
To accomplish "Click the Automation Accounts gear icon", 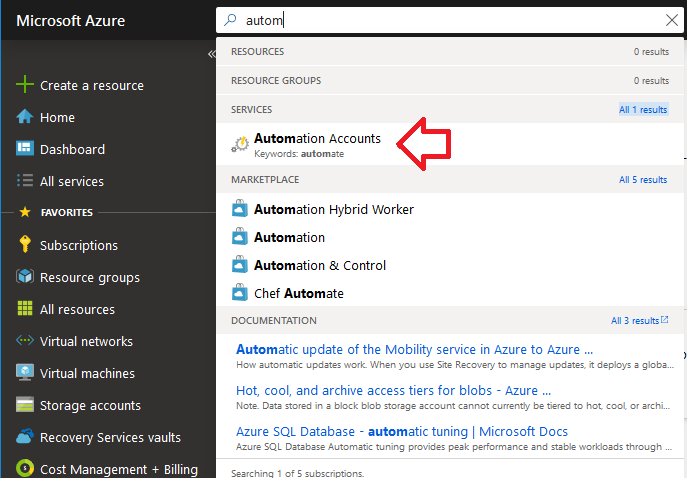I will coord(240,144).
